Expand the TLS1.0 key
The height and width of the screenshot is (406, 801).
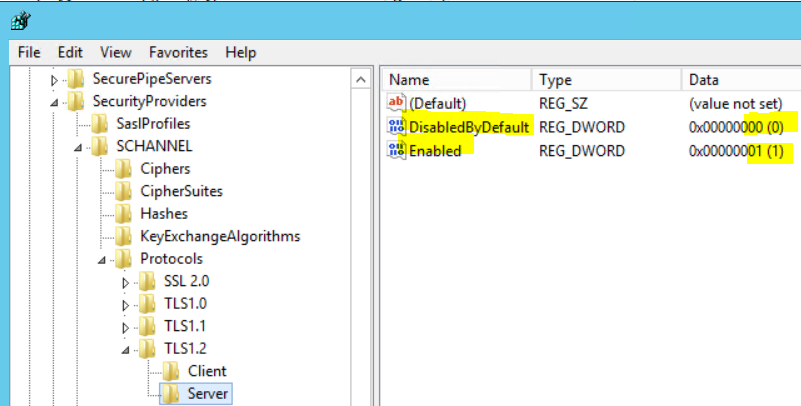click(x=125, y=305)
